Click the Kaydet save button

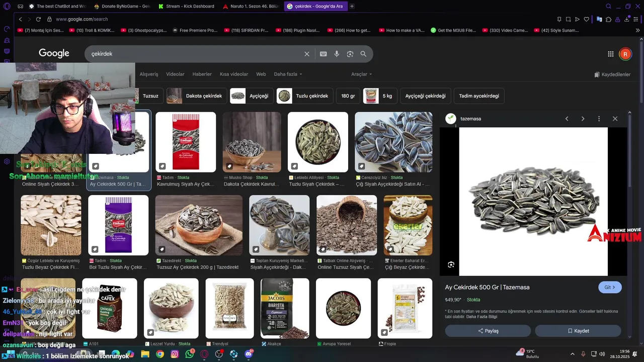tap(578, 331)
